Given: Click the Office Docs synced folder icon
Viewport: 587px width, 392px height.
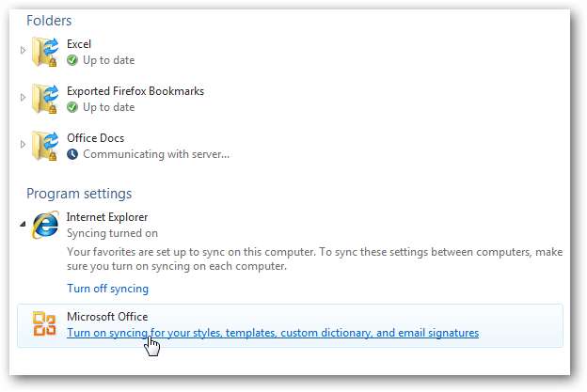Looking at the screenshot, I should point(43,146).
